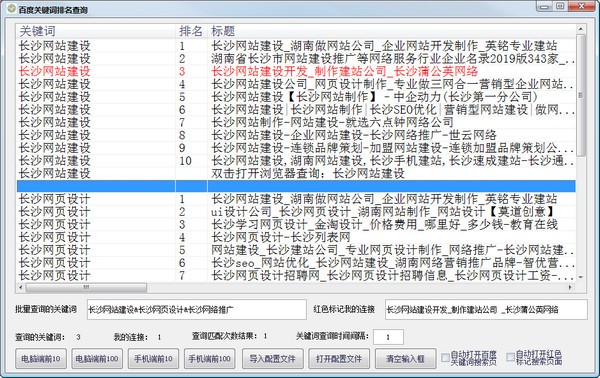The image size is (600, 378).
Task: Click the 打开配置文件 button
Action: (339, 359)
